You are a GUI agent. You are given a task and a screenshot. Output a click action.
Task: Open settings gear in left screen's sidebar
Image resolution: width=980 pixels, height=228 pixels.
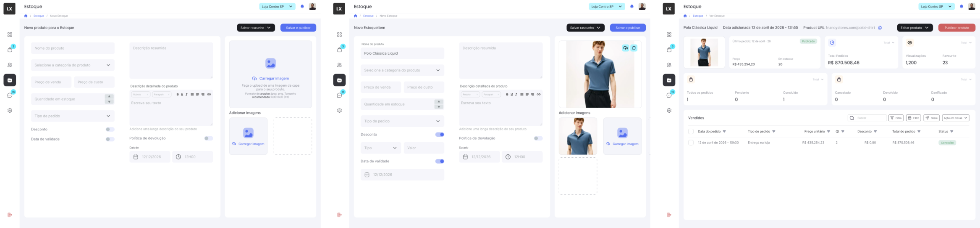click(10, 110)
